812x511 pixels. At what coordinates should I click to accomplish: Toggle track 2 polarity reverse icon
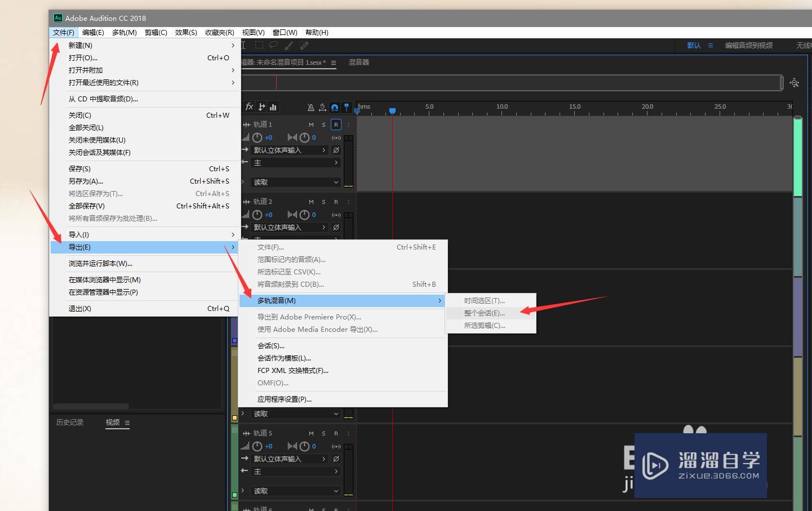click(336, 227)
